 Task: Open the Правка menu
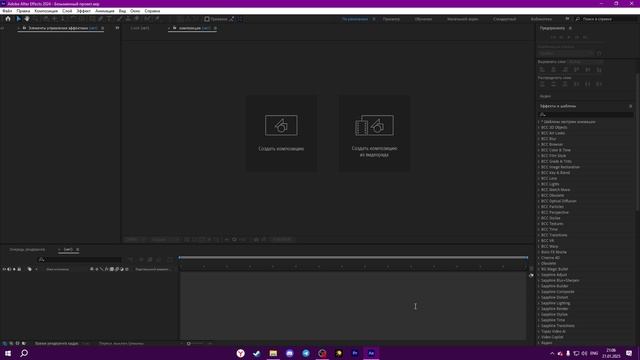tap(23, 11)
